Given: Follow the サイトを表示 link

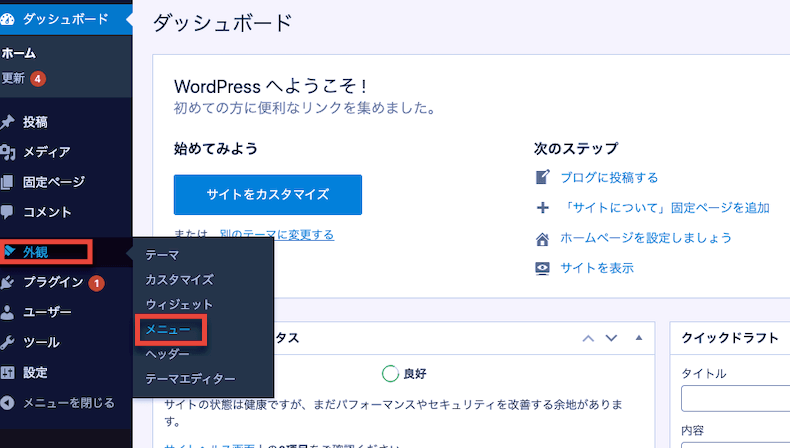Looking at the screenshot, I should (x=597, y=268).
